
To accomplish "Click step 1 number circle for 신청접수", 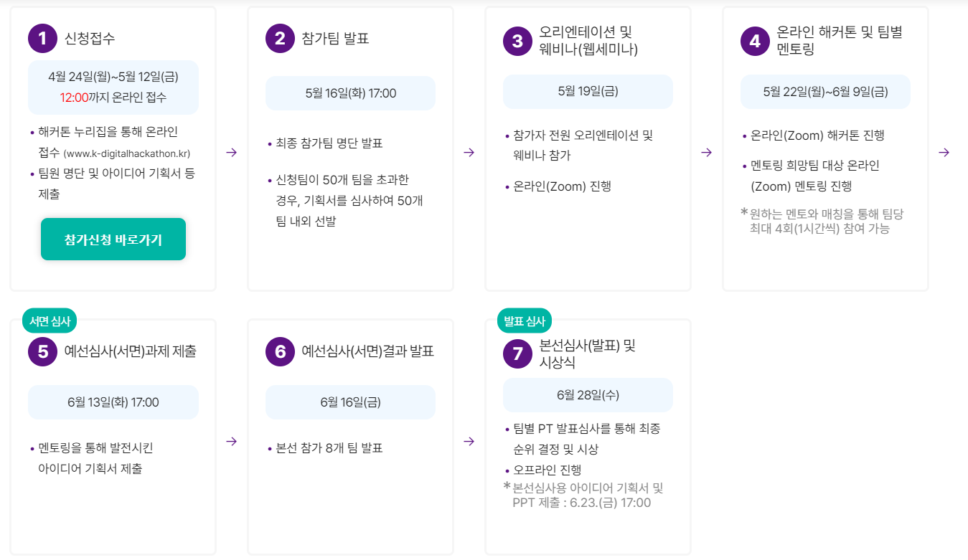I will coord(42,39).
